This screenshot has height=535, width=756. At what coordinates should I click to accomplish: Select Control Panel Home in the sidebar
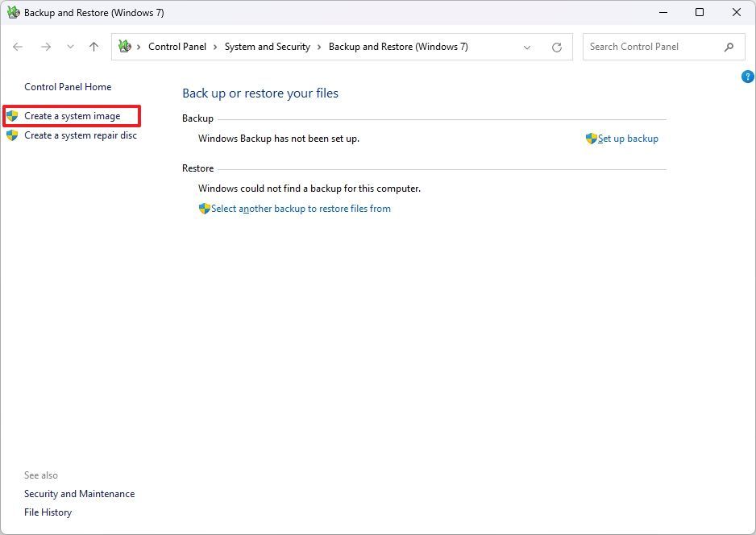point(68,87)
